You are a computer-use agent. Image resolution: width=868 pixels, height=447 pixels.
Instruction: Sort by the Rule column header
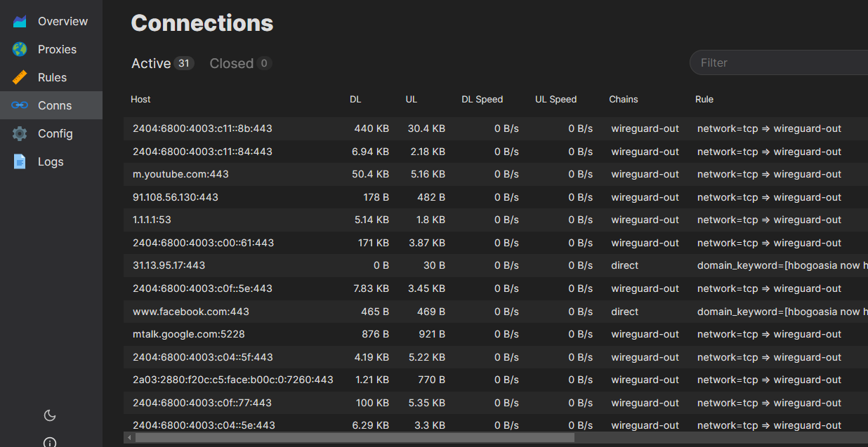coord(704,99)
